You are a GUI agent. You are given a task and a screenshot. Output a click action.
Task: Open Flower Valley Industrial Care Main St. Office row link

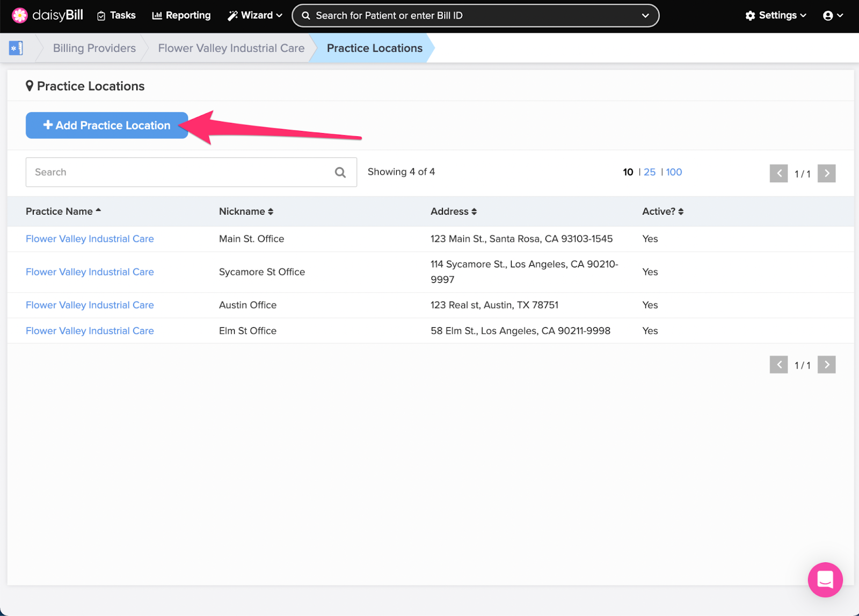coord(90,239)
